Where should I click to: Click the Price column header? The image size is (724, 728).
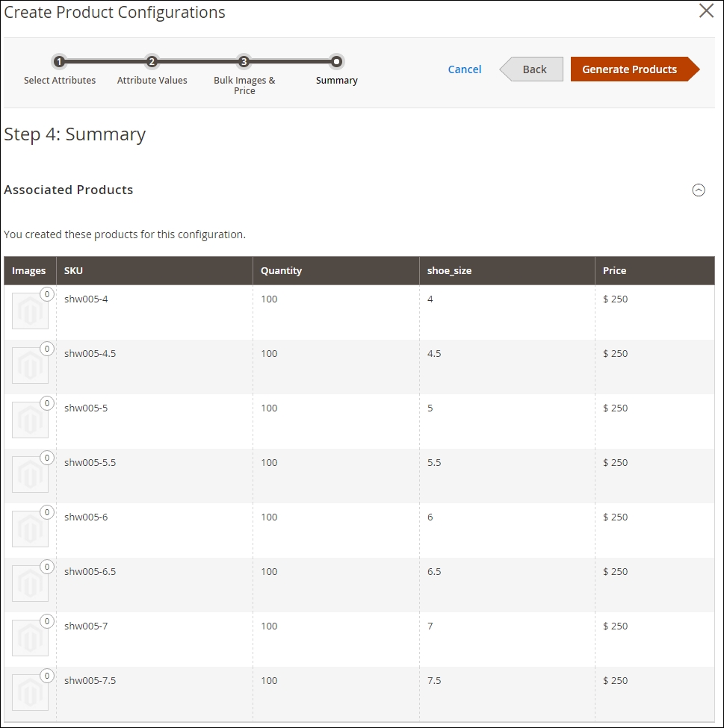point(615,271)
